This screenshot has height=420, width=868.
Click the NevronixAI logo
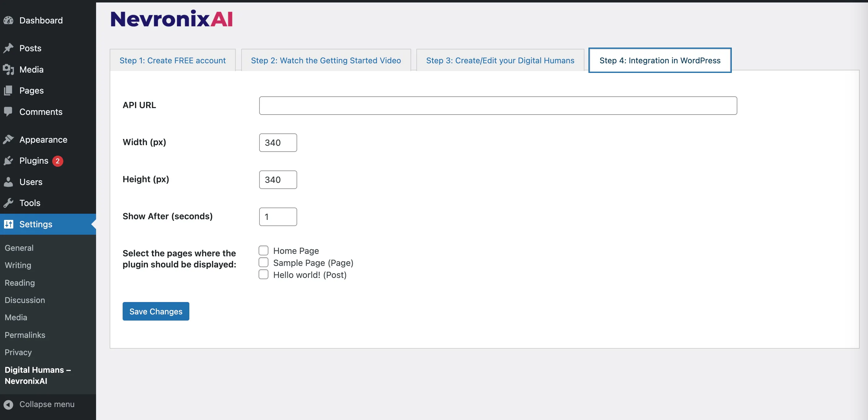[x=171, y=19]
